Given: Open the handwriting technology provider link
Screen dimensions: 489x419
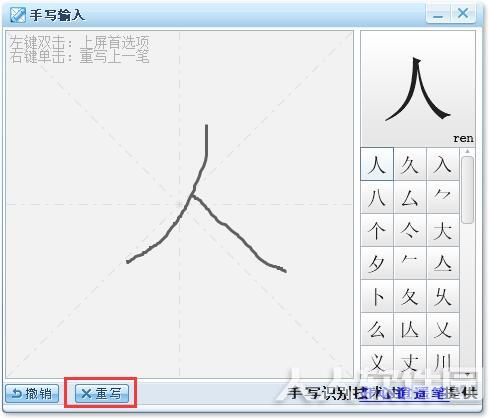Looking at the screenshot, I should tap(405, 393).
